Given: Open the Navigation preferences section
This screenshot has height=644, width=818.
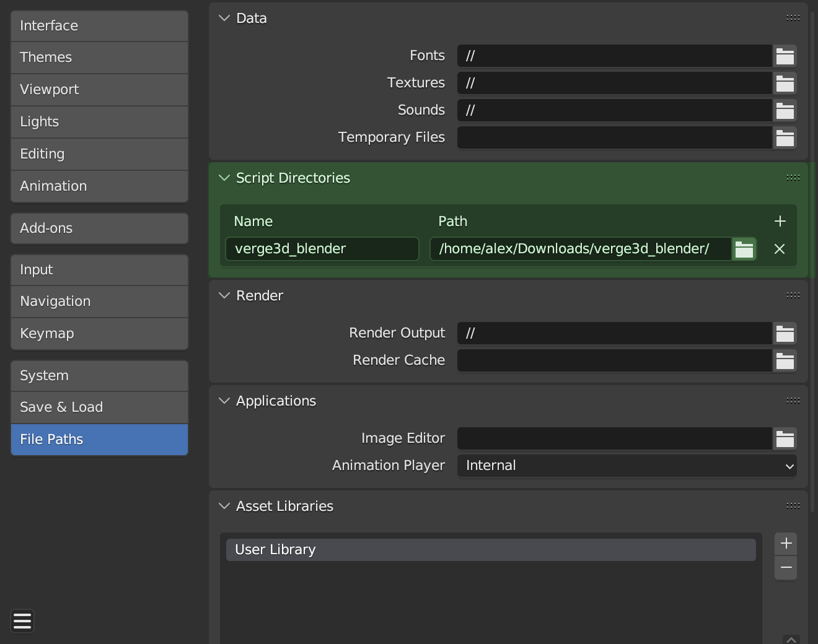Looking at the screenshot, I should pos(99,302).
